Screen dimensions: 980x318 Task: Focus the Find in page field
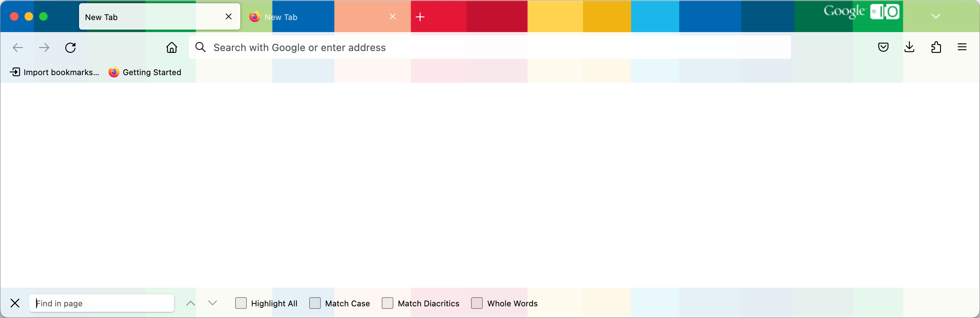coord(102,303)
